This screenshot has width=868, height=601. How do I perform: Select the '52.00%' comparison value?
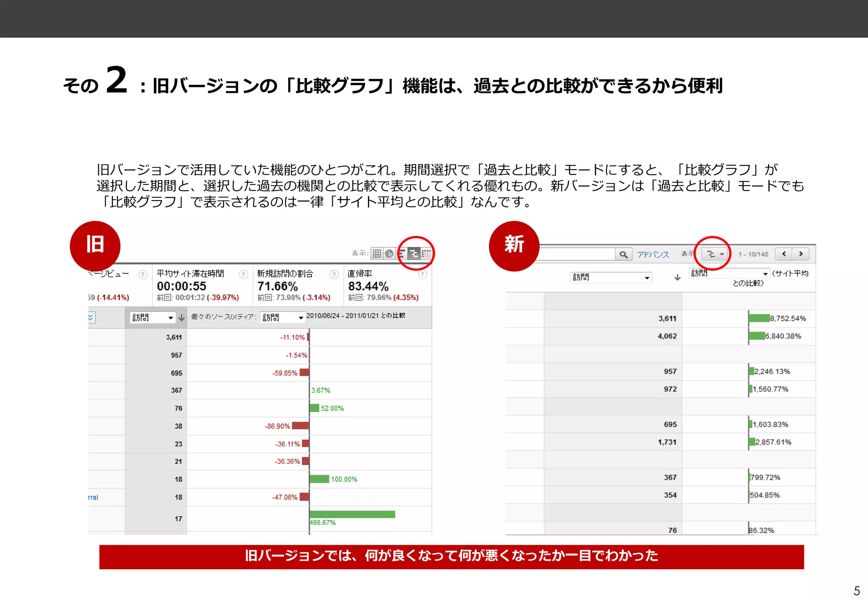tap(332, 408)
